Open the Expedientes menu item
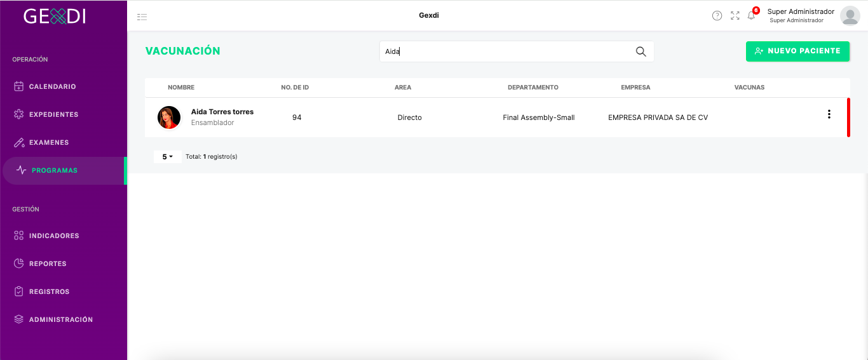This screenshot has height=360, width=868. 64,114
